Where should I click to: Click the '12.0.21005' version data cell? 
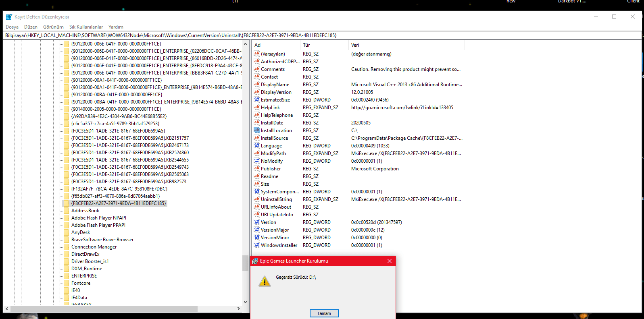[362, 92]
